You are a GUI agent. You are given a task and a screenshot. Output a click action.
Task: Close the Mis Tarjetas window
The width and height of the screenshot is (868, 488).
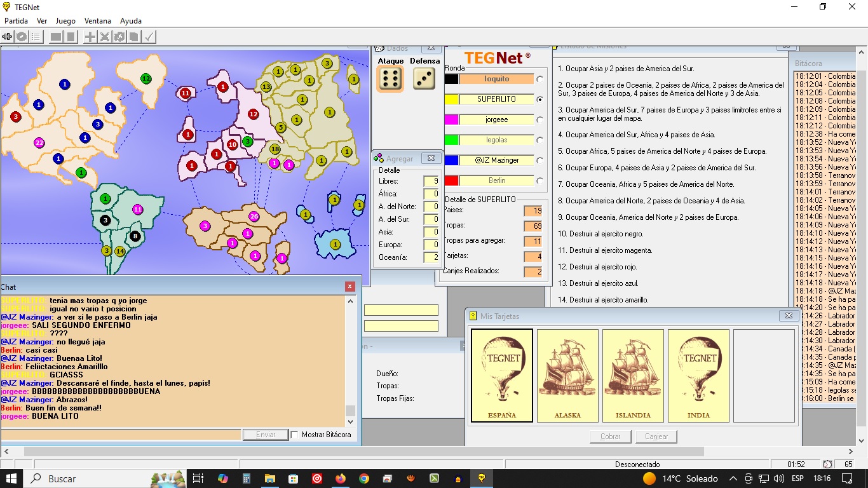click(x=789, y=316)
